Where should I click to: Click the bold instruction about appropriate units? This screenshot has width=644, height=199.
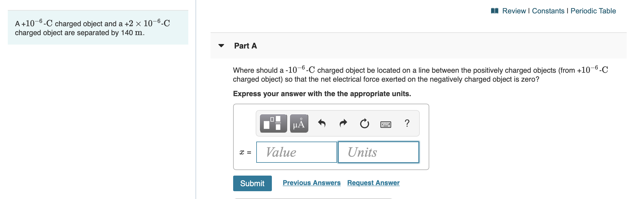(x=322, y=94)
